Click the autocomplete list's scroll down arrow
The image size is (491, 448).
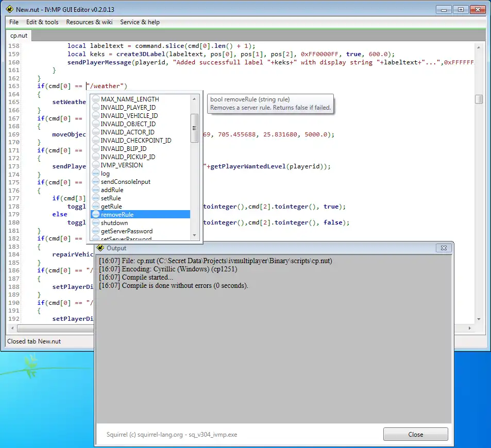click(x=194, y=235)
